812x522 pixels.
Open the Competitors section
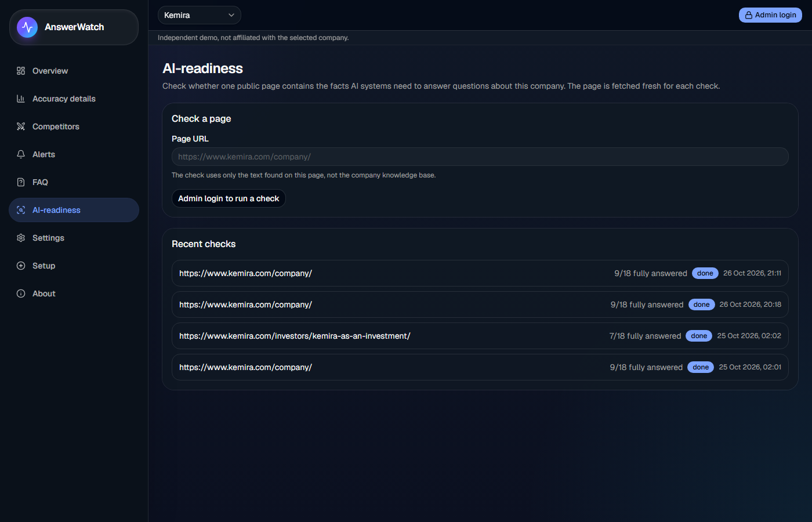click(74, 126)
